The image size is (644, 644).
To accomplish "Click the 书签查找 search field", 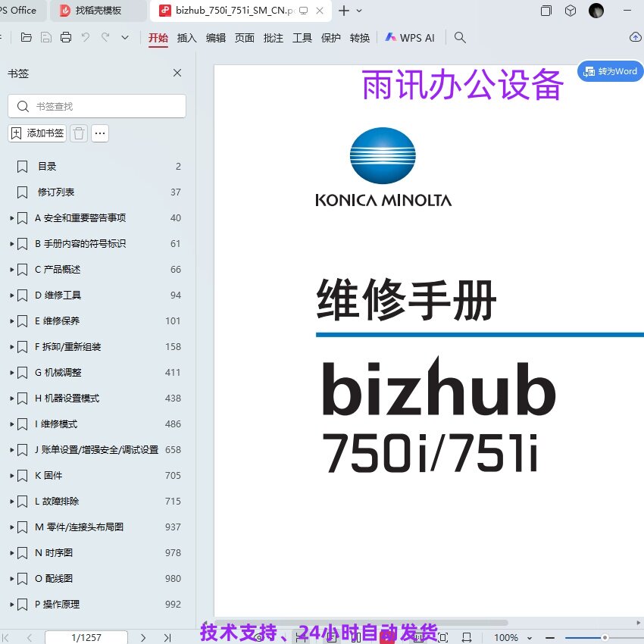I will coord(97,106).
